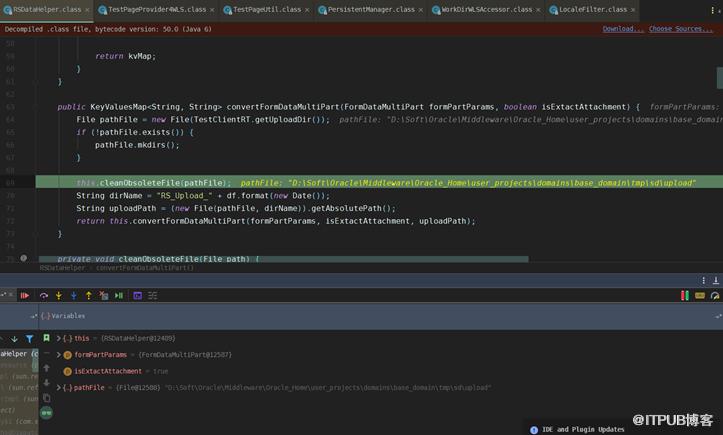Click the restore layout icon left of Variables
This screenshot has height=435, width=723.
[x=33, y=316]
